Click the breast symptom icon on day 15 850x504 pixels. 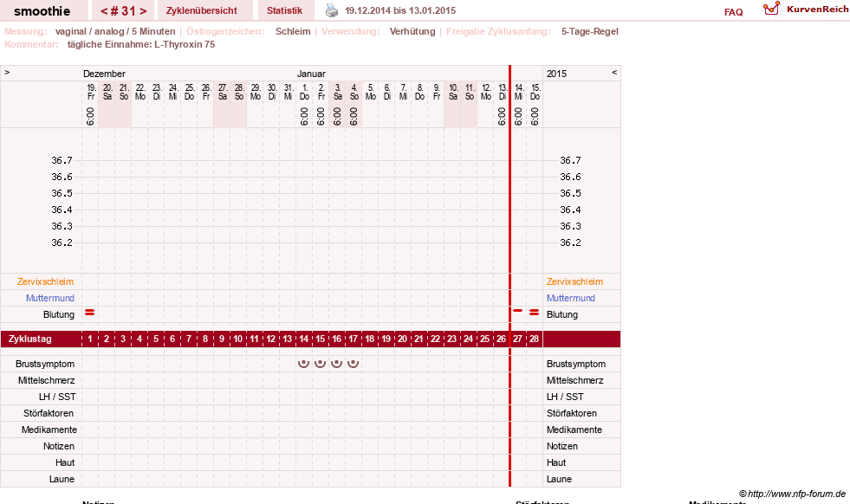coord(321,363)
